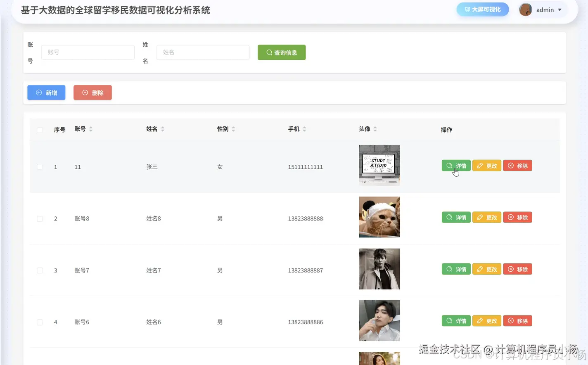The width and height of the screenshot is (588, 365).
Task: Sort by 姓名 column arrows
Action: tap(163, 129)
